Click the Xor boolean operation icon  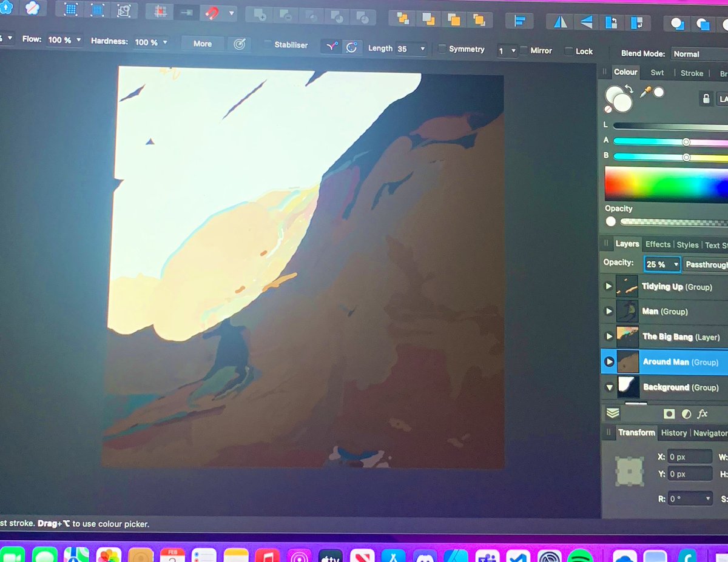337,17
